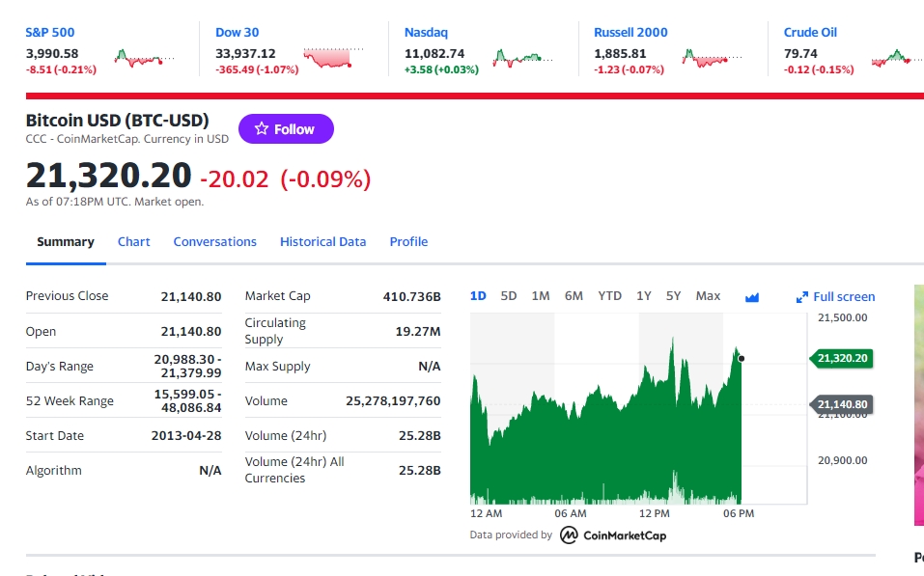924x576 pixels.
Task: Click the CoinMarketCap logo below chart
Action: tap(613, 535)
